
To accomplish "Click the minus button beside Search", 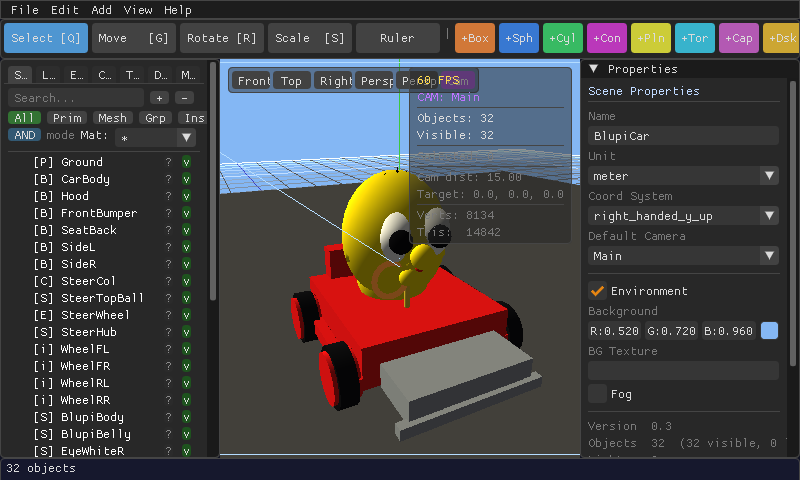I will click(184, 98).
